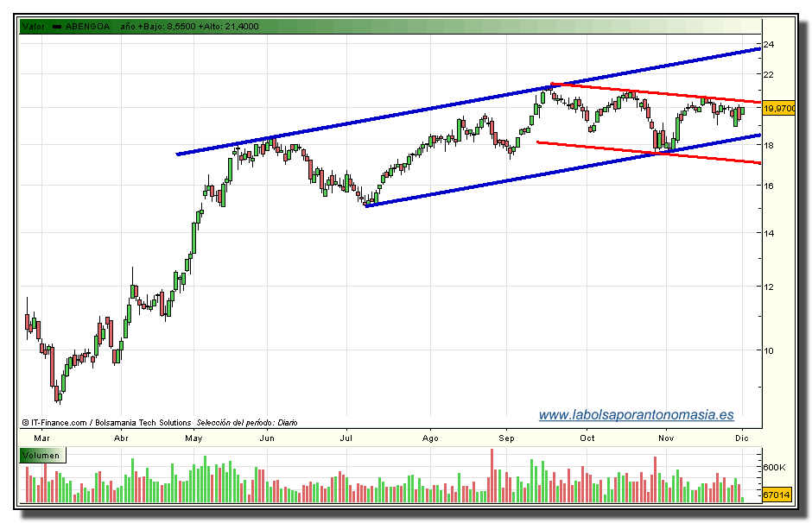Image resolution: width=812 pixels, height=523 pixels.
Task: Click the 'Selección del período: Diario' text
Action: (247, 423)
